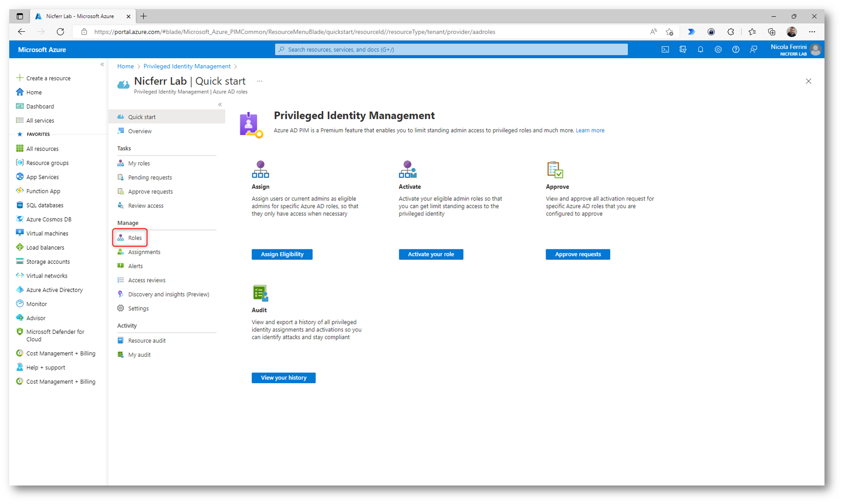Click the Azure Cosmos DB icon
The width and height of the screenshot is (843, 504).
[x=19, y=219]
